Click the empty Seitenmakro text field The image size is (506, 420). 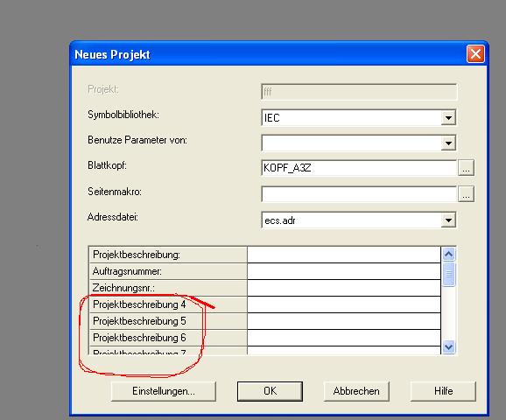point(359,194)
